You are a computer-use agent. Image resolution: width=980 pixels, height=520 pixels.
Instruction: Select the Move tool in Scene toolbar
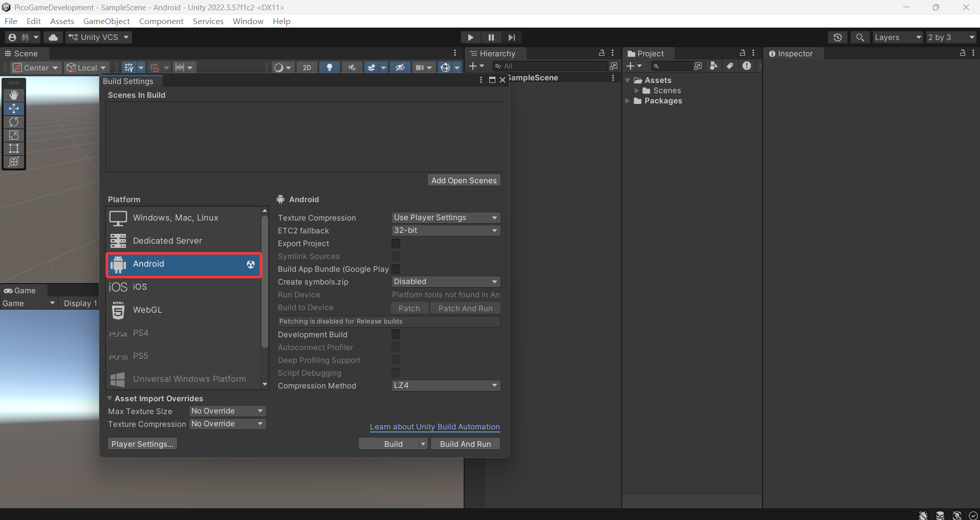pyautogui.click(x=14, y=109)
